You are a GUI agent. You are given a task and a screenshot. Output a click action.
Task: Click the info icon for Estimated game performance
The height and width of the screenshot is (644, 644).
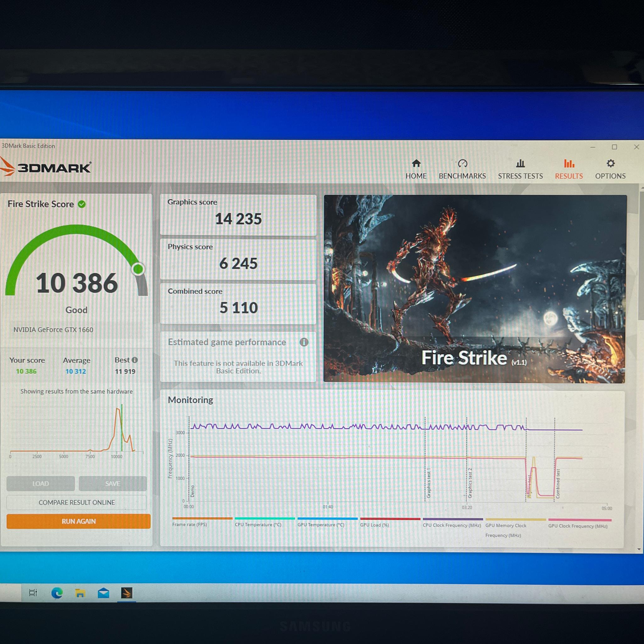coord(304,342)
